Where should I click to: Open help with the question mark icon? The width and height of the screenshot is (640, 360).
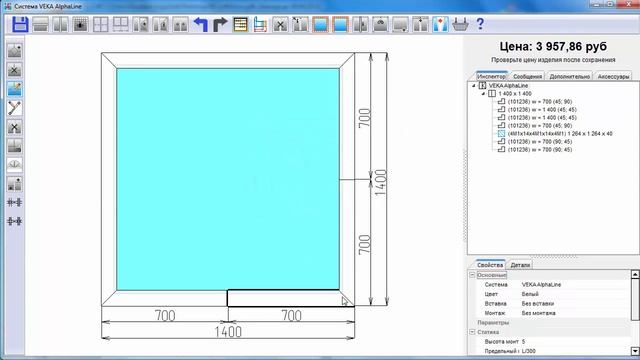tap(480, 24)
